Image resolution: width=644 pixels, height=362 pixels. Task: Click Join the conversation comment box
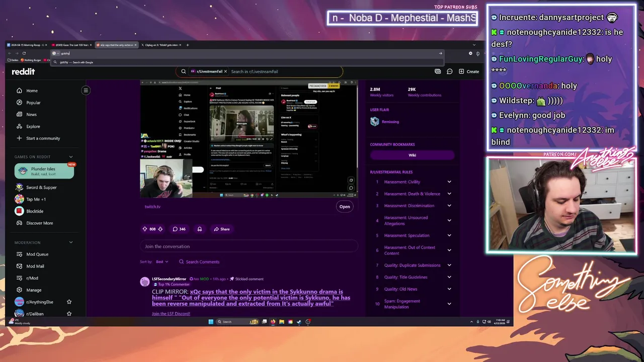click(x=249, y=246)
